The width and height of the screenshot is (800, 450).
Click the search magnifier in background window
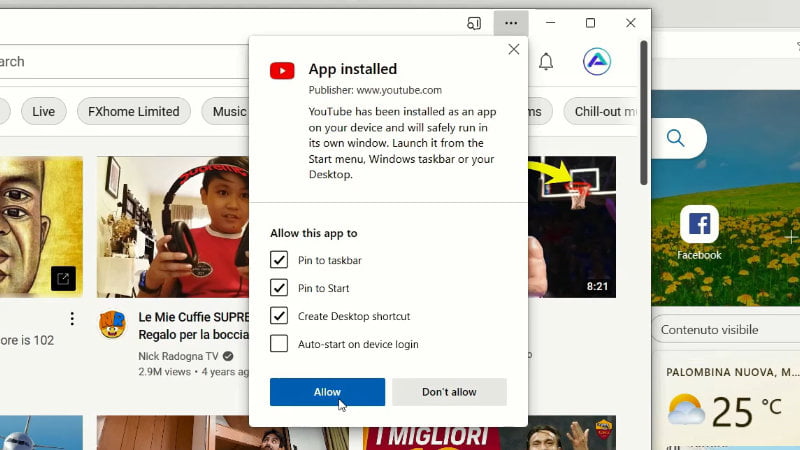(676, 138)
